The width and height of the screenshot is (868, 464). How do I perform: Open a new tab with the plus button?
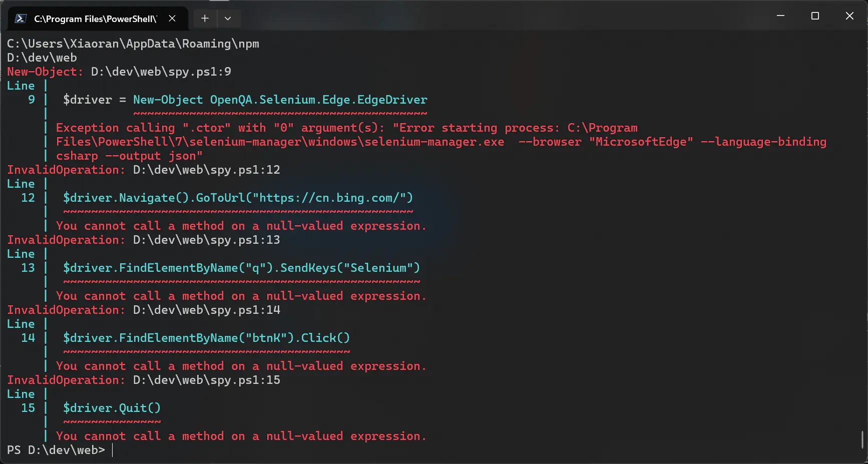tap(205, 19)
